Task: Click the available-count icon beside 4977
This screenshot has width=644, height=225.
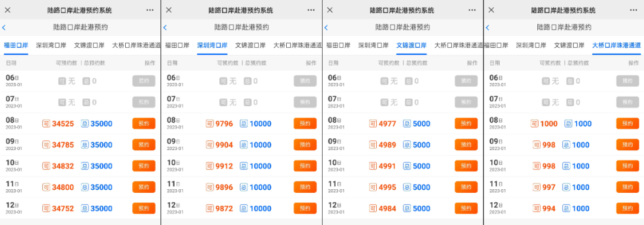Action: [373, 124]
